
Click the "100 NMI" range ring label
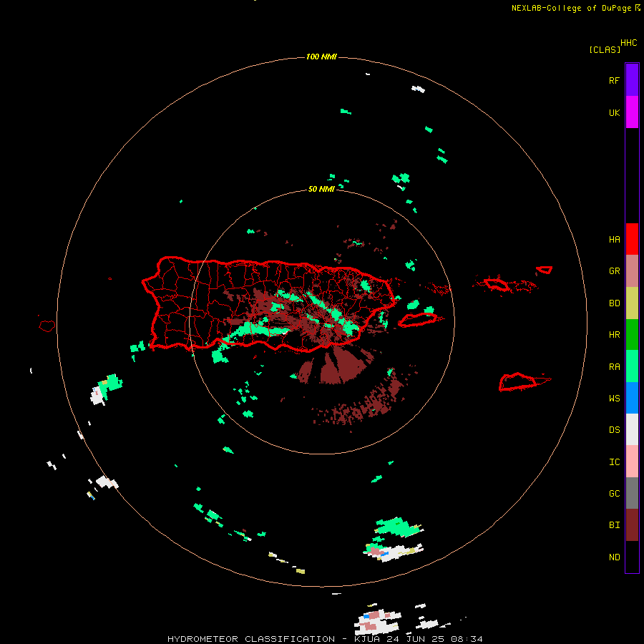coord(321,57)
